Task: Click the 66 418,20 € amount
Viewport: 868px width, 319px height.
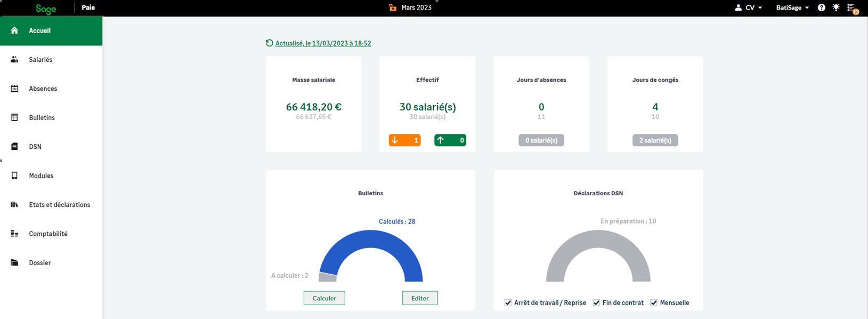Action: 314,107
